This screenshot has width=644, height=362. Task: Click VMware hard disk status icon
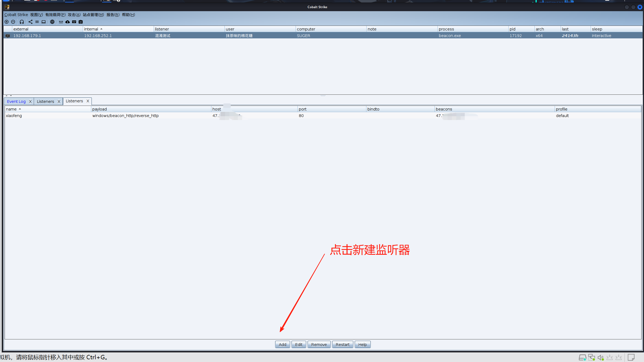(582, 357)
